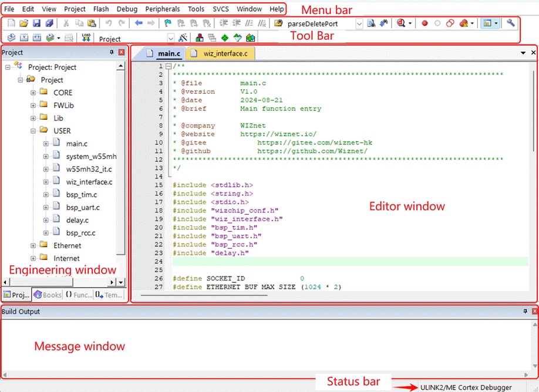Select bsp_uart.c in the project tree
The image size is (539, 392).
pyautogui.click(x=83, y=208)
